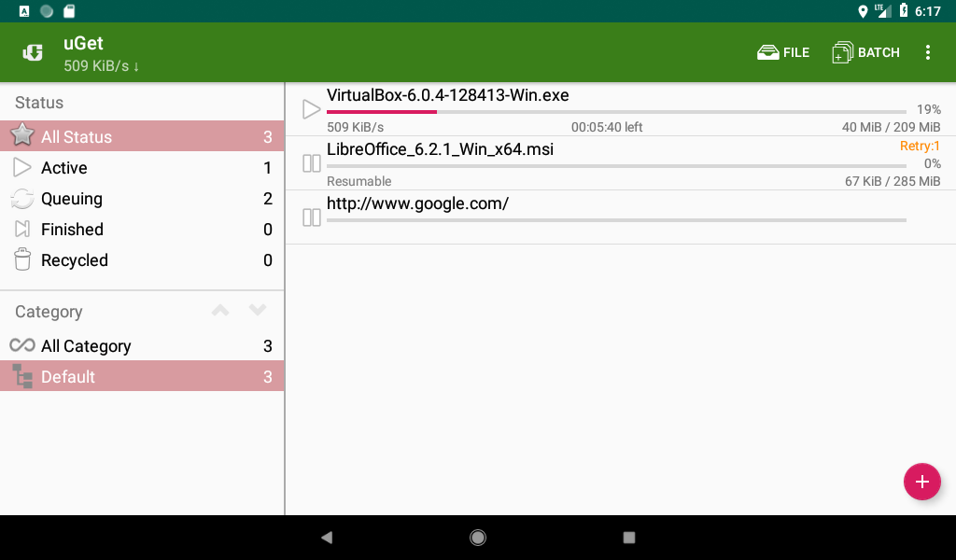Screen dimensions: 956x560
Task: Click the 509 KiB/s speed under VirtualBox
Action: [356, 127]
